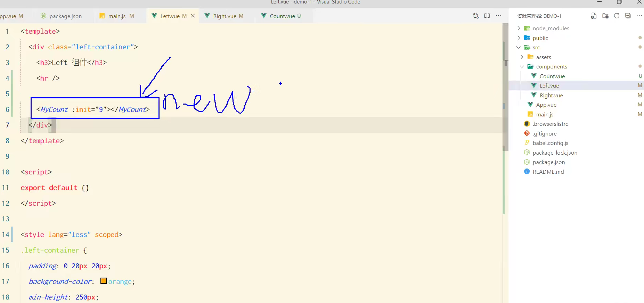The width and height of the screenshot is (644, 303).
Task: Split the editor to the right
Action: tap(487, 16)
